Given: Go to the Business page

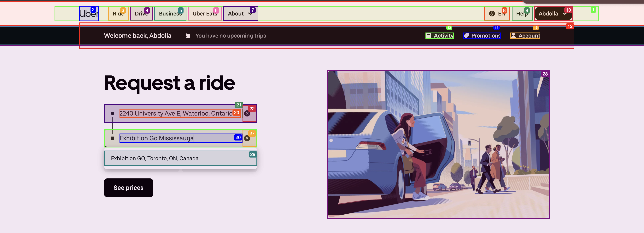Looking at the screenshot, I should [170, 14].
